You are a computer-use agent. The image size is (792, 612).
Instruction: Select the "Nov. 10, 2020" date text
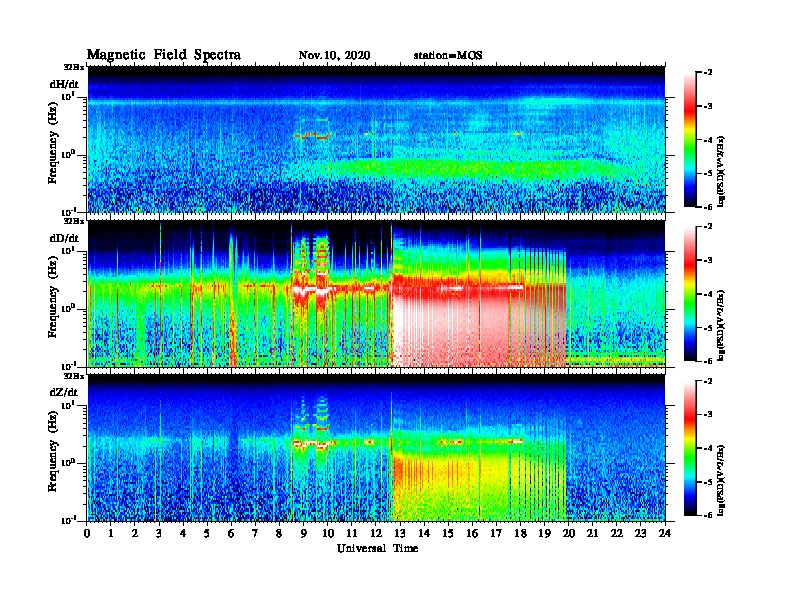click(x=334, y=55)
